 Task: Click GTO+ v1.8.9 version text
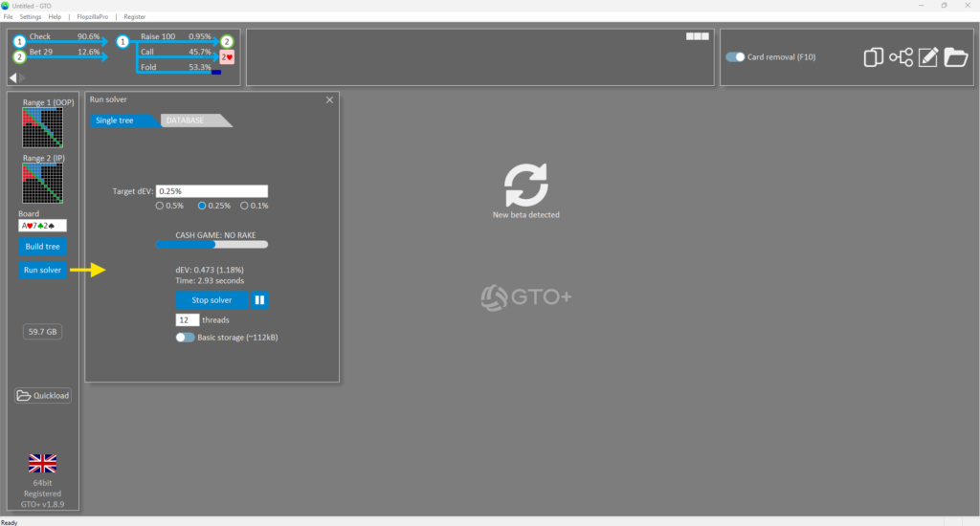(x=42, y=504)
